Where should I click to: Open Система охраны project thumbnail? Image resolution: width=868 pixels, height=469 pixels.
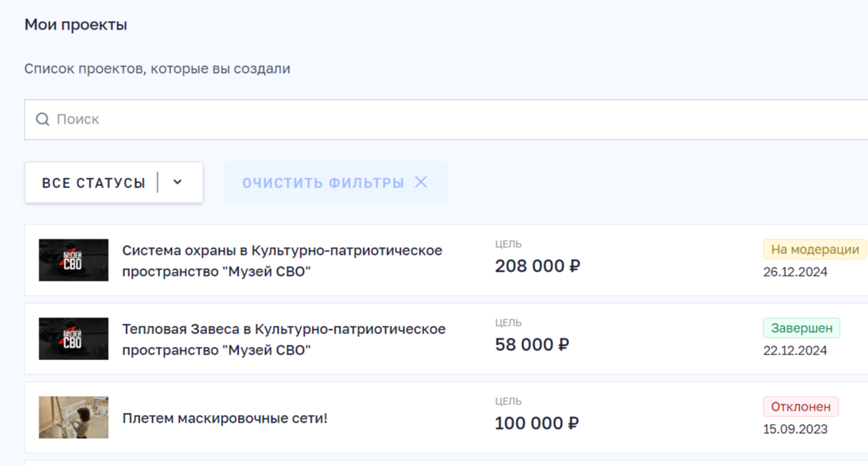click(74, 260)
